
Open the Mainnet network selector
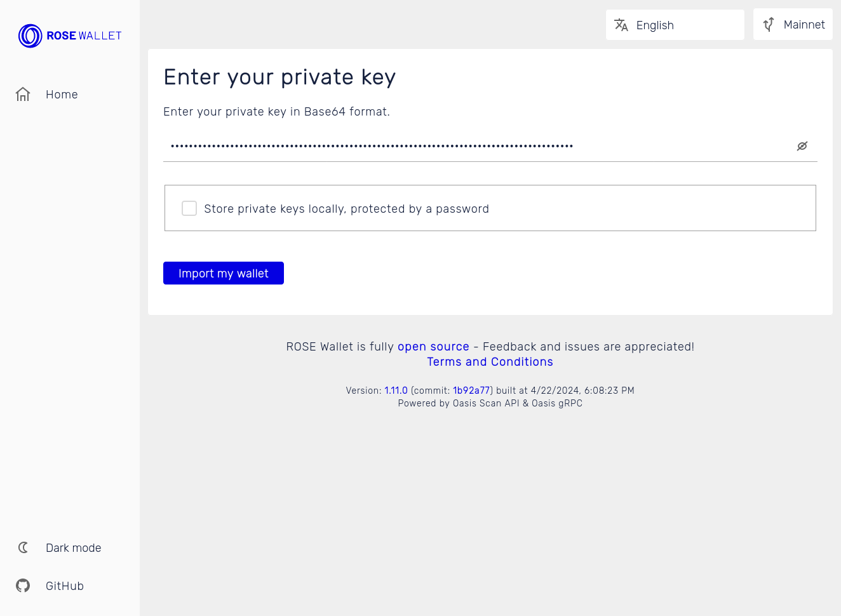click(793, 24)
